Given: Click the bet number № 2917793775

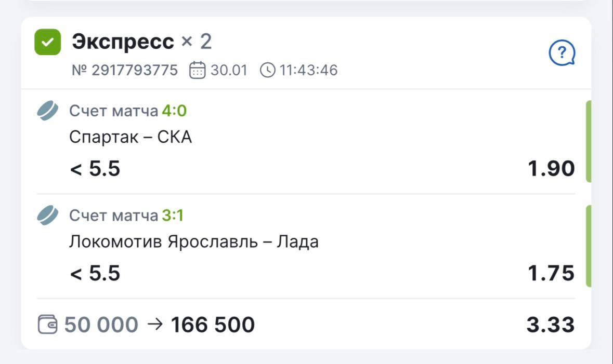Looking at the screenshot, I should [125, 70].
